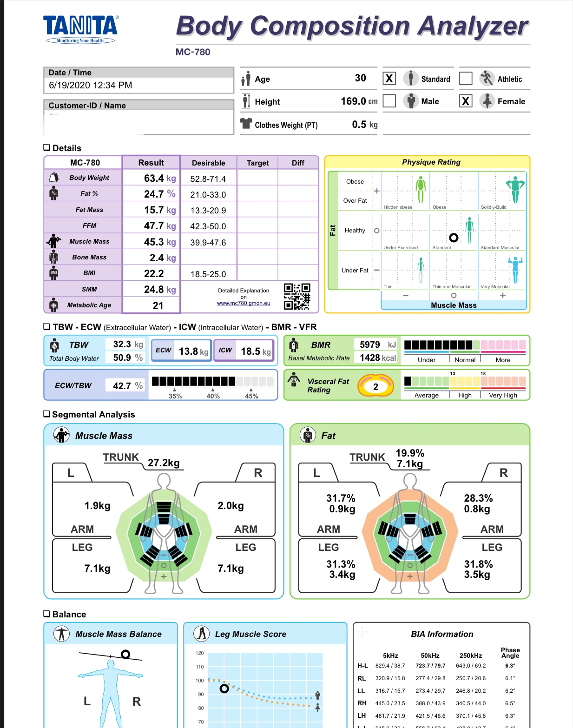Click the Muscle Mass flexing icon

pos(54,241)
